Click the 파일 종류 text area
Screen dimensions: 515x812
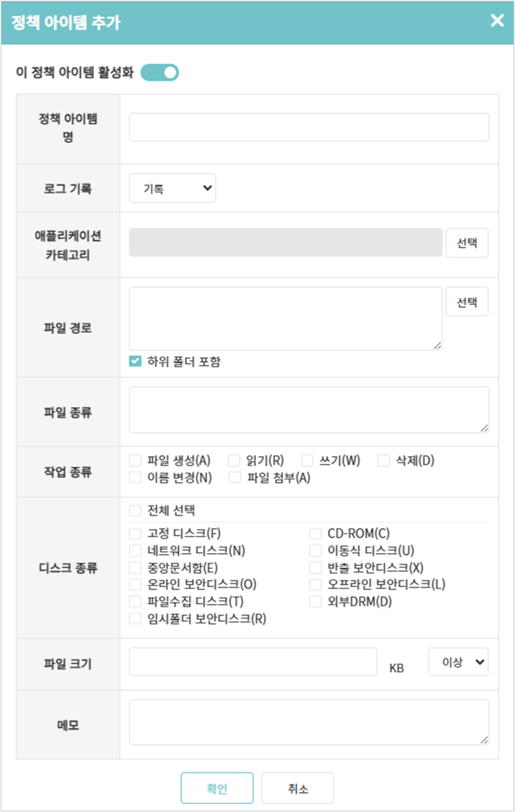coord(309,410)
